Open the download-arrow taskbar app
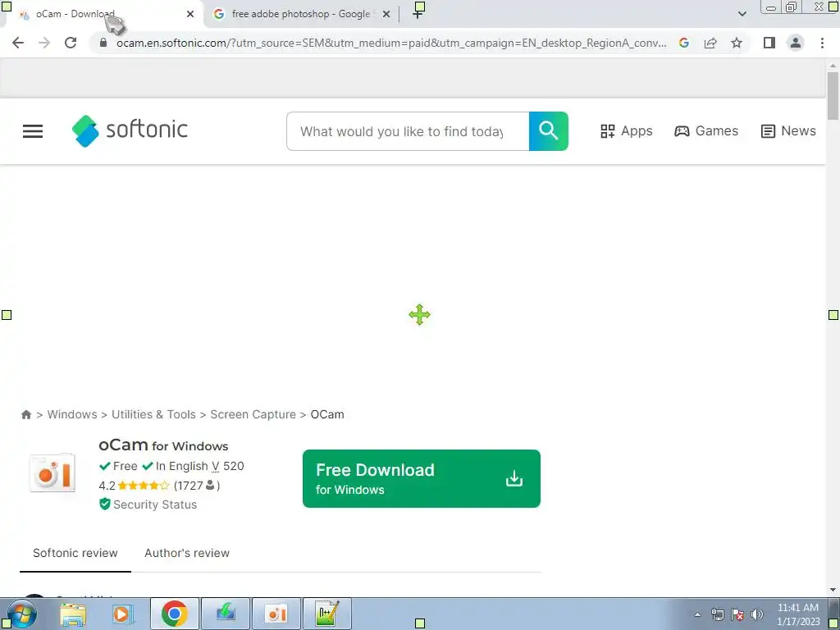The height and width of the screenshot is (630, 840). 226,614
